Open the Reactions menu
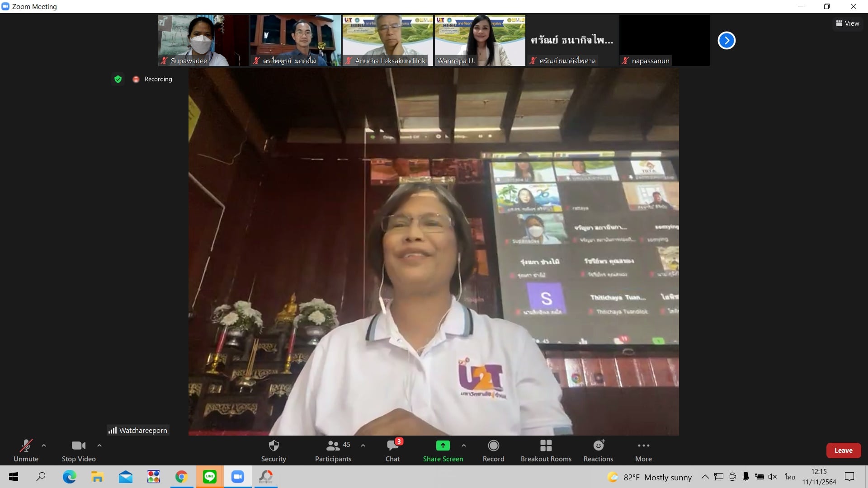 pos(598,450)
